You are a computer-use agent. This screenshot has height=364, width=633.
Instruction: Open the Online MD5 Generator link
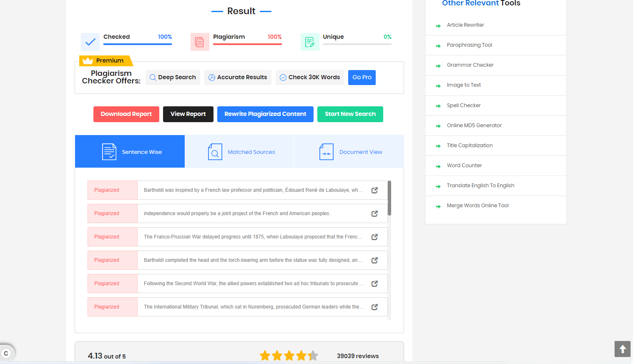(x=474, y=126)
